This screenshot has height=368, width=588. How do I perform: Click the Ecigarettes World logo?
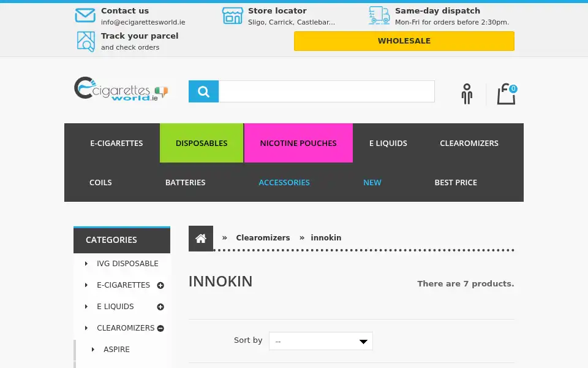coord(121,89)
